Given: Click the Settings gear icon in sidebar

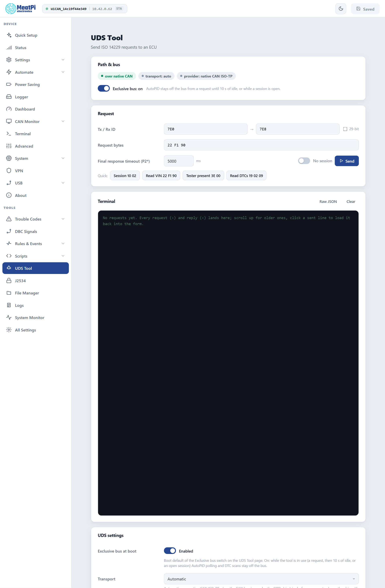Looking at the screenshot, I should (x=9, y=60).
